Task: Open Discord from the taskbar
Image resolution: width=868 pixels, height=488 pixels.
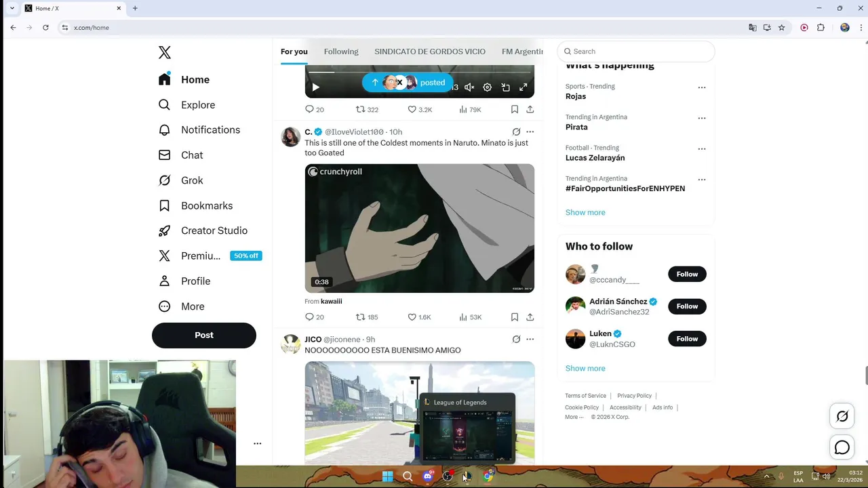Action: [428, 476]
